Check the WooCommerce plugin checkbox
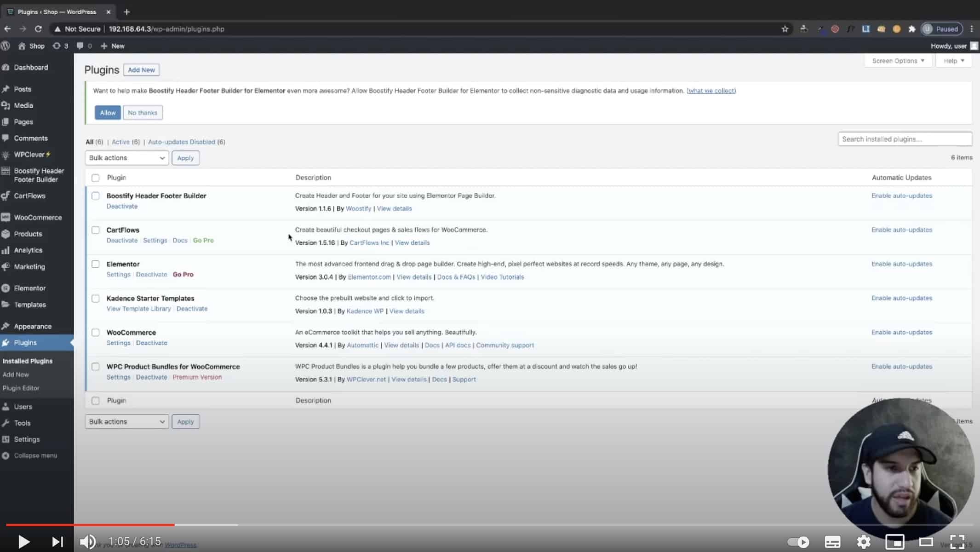980x552 pixels. point(95,333)
